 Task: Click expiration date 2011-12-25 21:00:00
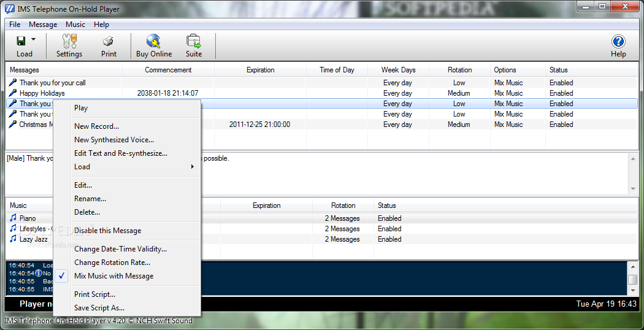[259, 125]
